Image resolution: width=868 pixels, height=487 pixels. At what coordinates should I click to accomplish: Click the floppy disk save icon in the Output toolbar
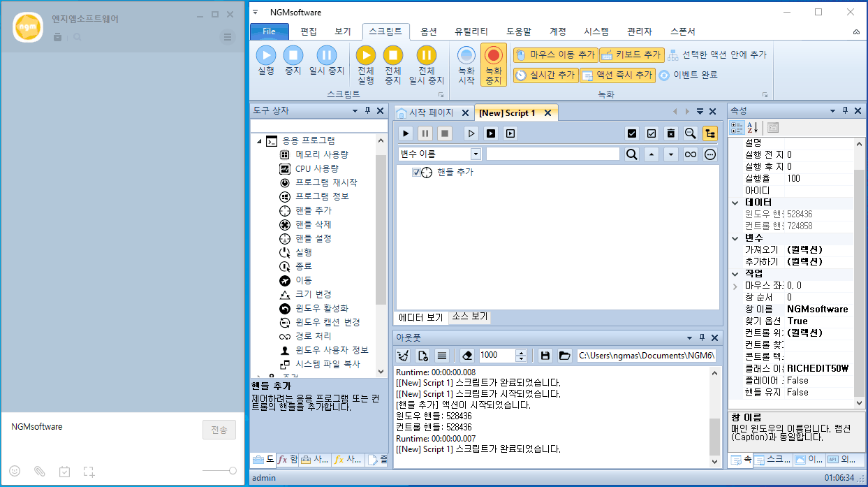coord(545,355)
